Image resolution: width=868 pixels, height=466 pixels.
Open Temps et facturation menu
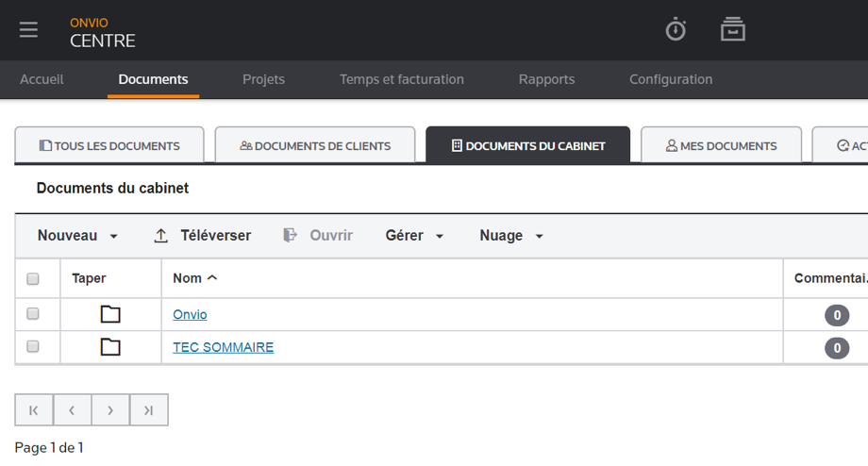click(402, 79)
